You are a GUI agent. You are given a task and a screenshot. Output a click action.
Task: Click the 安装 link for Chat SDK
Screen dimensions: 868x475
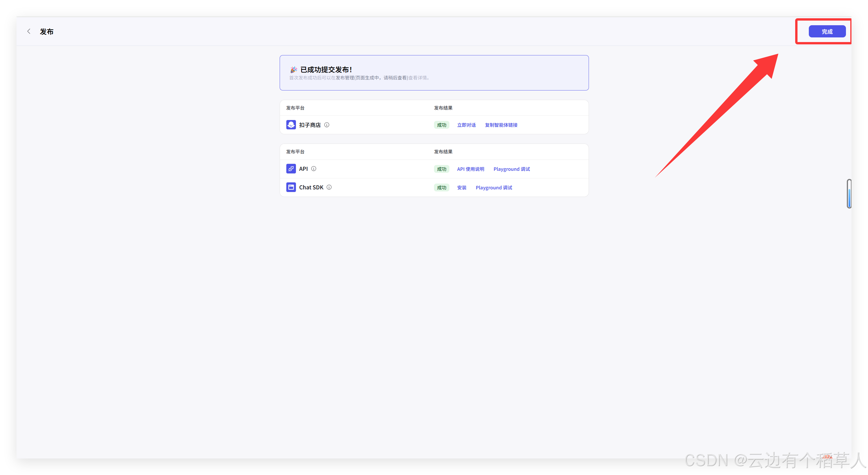(461, 188)
